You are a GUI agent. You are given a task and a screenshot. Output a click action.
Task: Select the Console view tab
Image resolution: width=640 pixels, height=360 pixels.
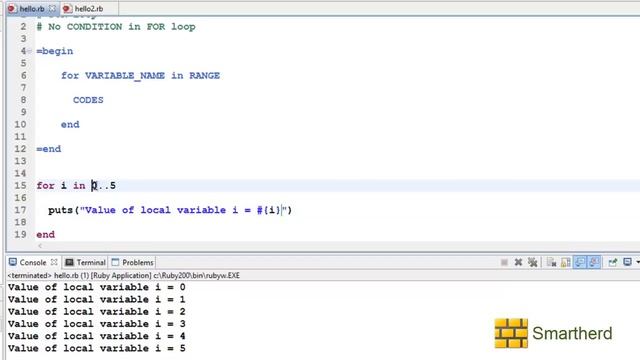(x=33, y=262)
